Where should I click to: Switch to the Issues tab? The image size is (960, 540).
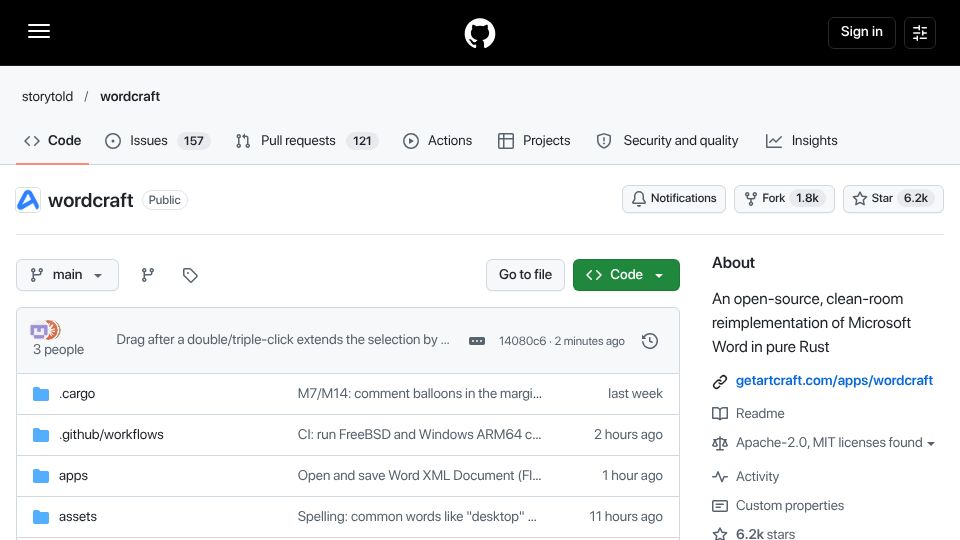[x=157, y=141]
